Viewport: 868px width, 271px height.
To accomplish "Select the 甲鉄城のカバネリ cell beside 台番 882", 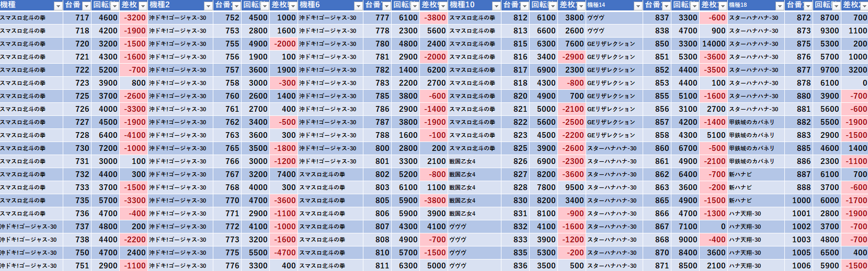I will [756, 122].
